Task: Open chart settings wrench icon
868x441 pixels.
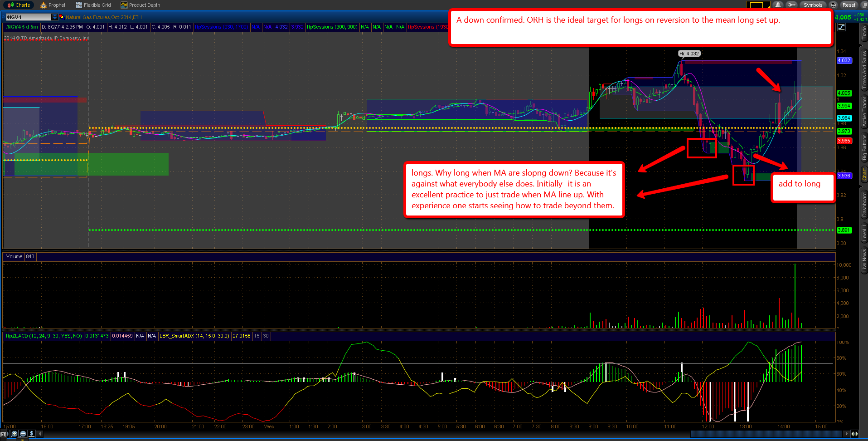Action: [x=791, y=5]
